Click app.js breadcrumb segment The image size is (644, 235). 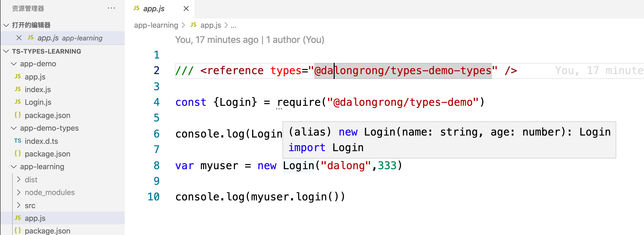(210, 25)
